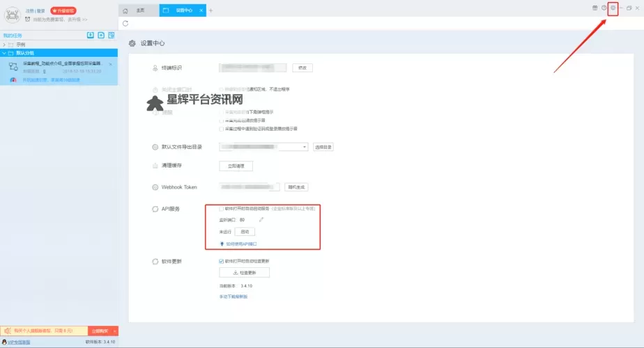Click the octopus avatar in the top-left
The image size is (644, 348).
pos(13,15)
